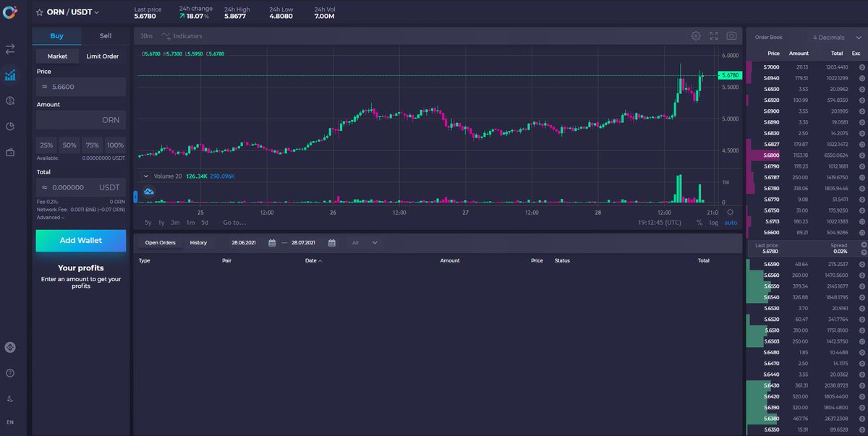Open calendar for the start date
The width and height of the screenshot is (868, 436).
(272, 243)
